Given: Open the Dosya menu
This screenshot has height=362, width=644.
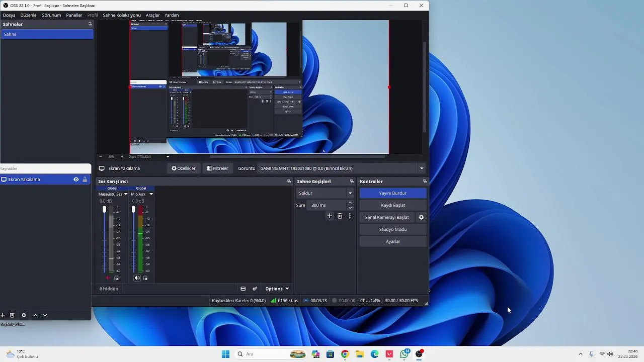Looking at the screenshot, I should coord(9,15).
